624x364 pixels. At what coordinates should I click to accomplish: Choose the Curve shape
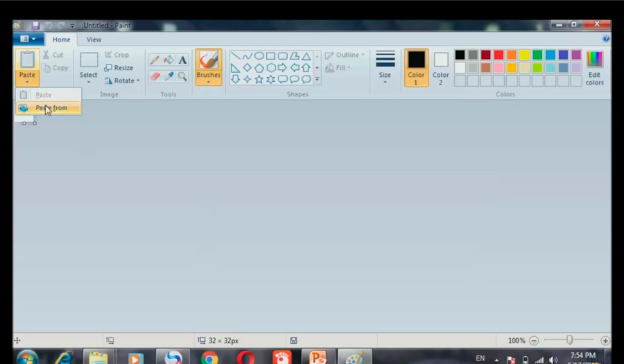pyautogui.click(x=247, y=56)
